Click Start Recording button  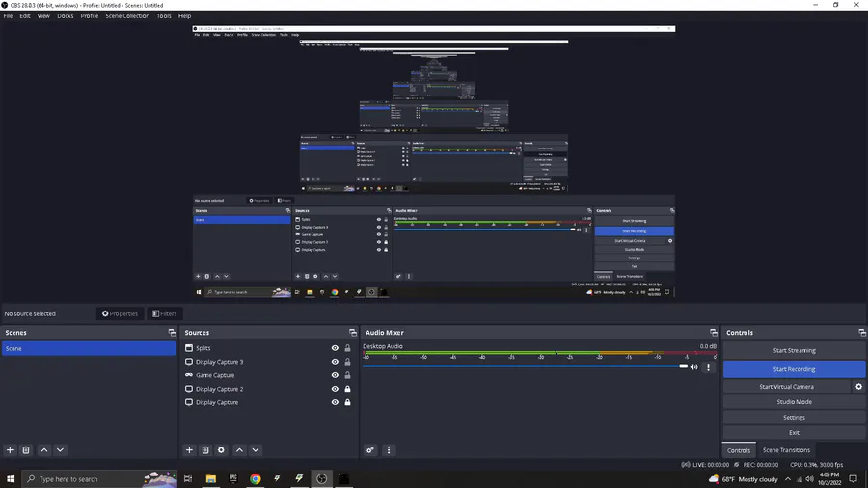(x=794, y=369)
